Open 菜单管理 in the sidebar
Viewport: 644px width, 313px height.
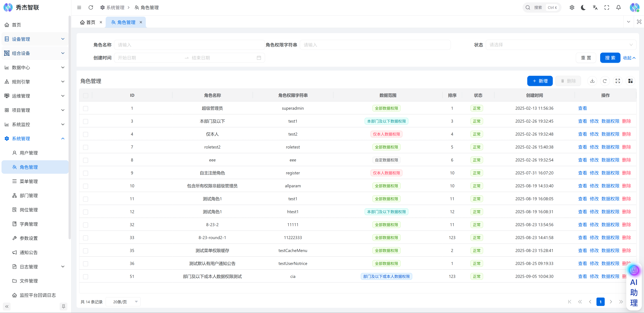point(29,181)
